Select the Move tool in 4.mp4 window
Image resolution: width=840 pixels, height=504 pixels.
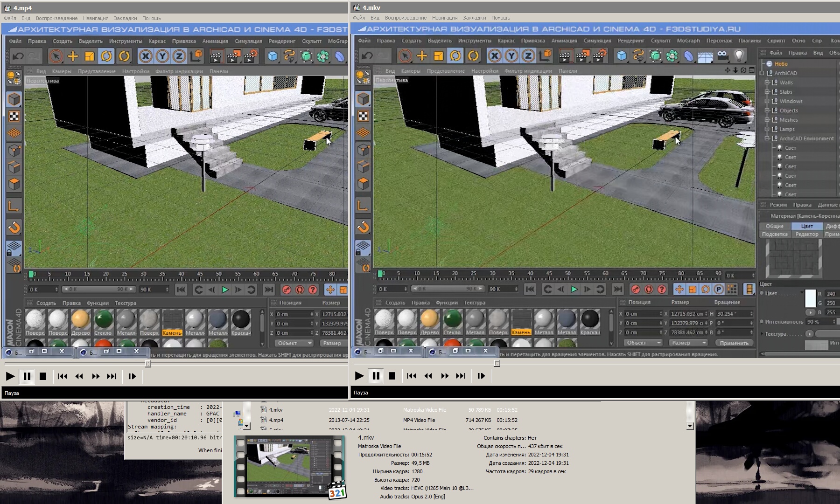pyautogui.click(x=73, y=56)
